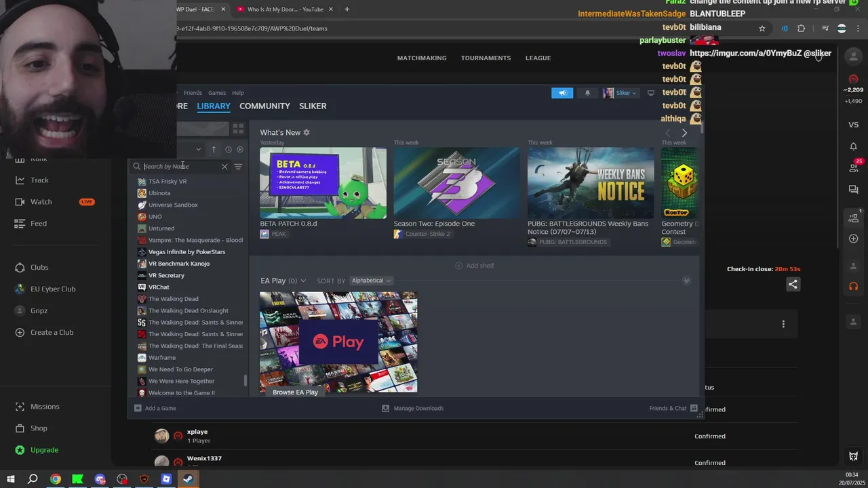Image resolution: width=868 pixels, height=488 pixels.
Task: Expand the library games filter dropdown
Action: pos(198,149)
